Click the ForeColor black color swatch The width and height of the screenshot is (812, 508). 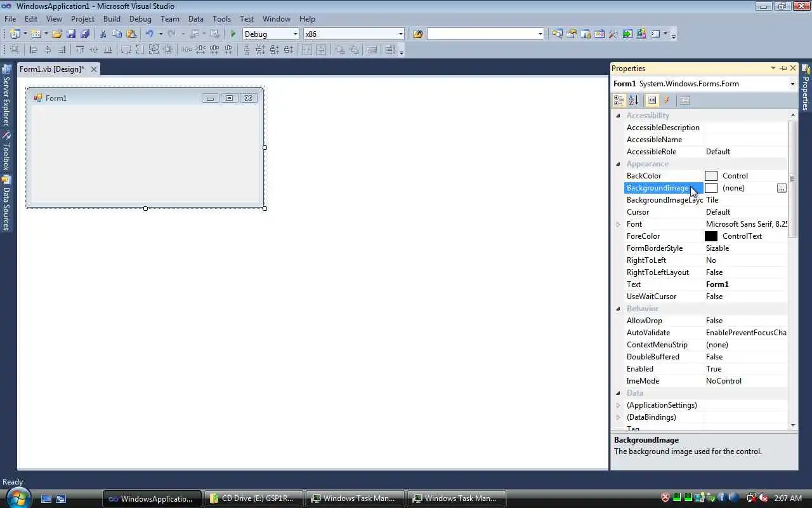pos(711,236)
